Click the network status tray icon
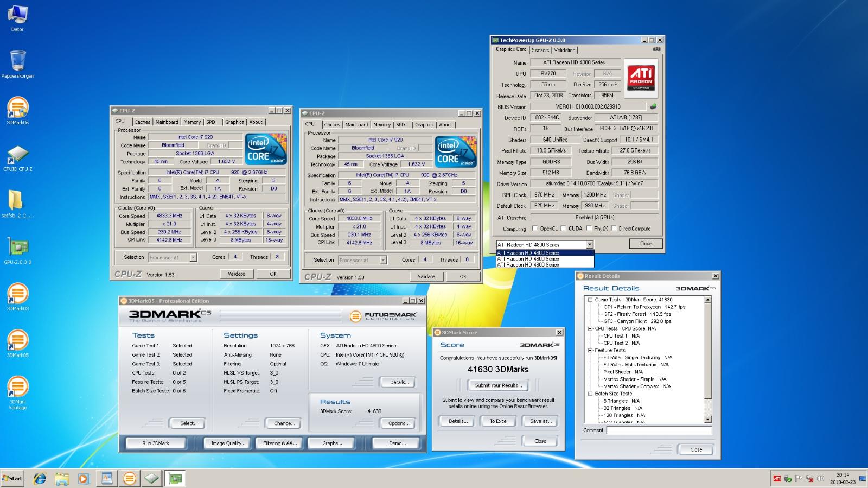The width and height of the screenshot is (868, 488). pos(809,479)
